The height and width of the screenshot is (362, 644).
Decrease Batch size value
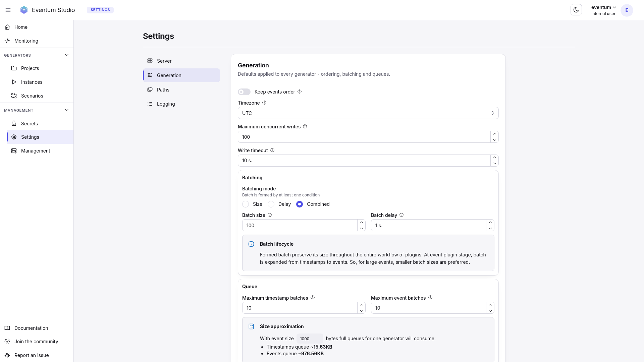tap(362, 228)
